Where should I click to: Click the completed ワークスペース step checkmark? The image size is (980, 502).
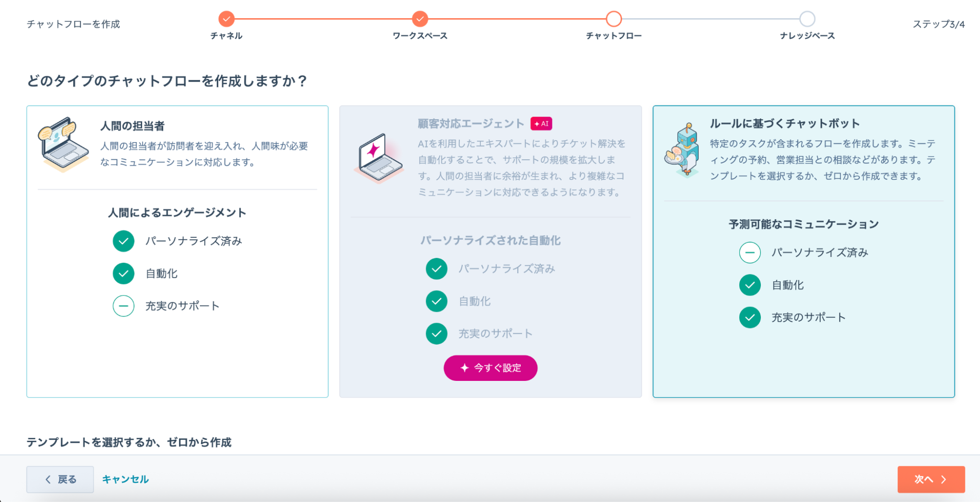click(420, 19)
